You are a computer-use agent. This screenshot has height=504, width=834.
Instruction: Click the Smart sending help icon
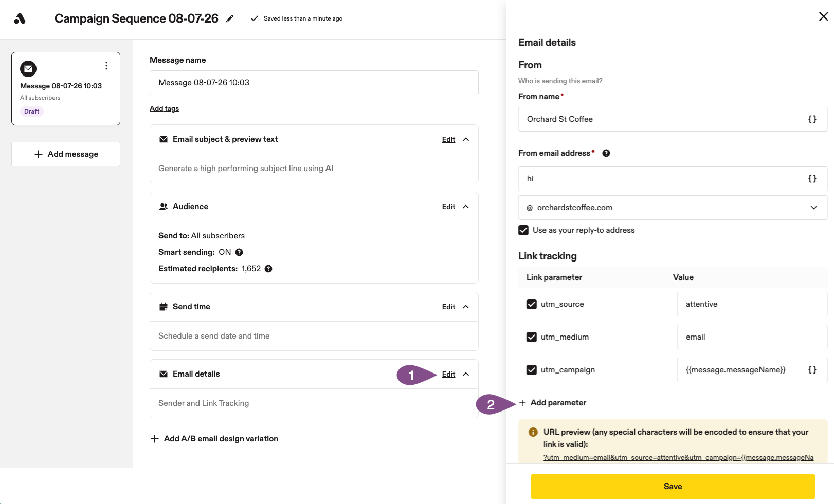point(239,252)
